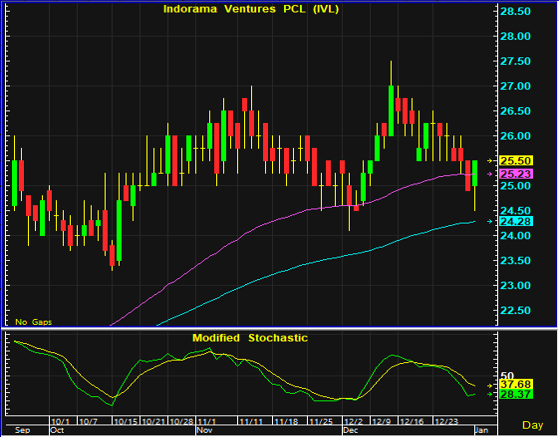Click the green 28.37 stochastic value label

point(516,394)
